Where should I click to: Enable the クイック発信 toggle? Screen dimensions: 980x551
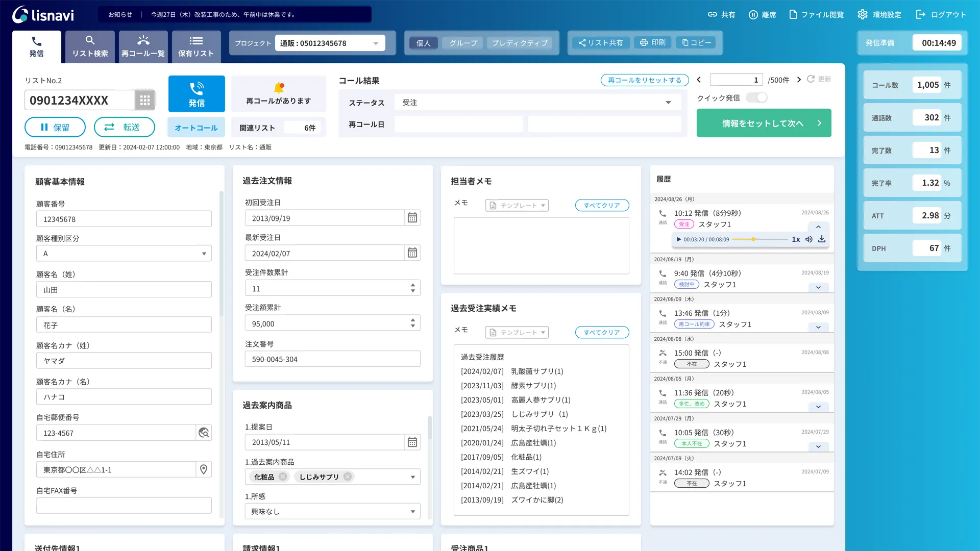(757, 97)
